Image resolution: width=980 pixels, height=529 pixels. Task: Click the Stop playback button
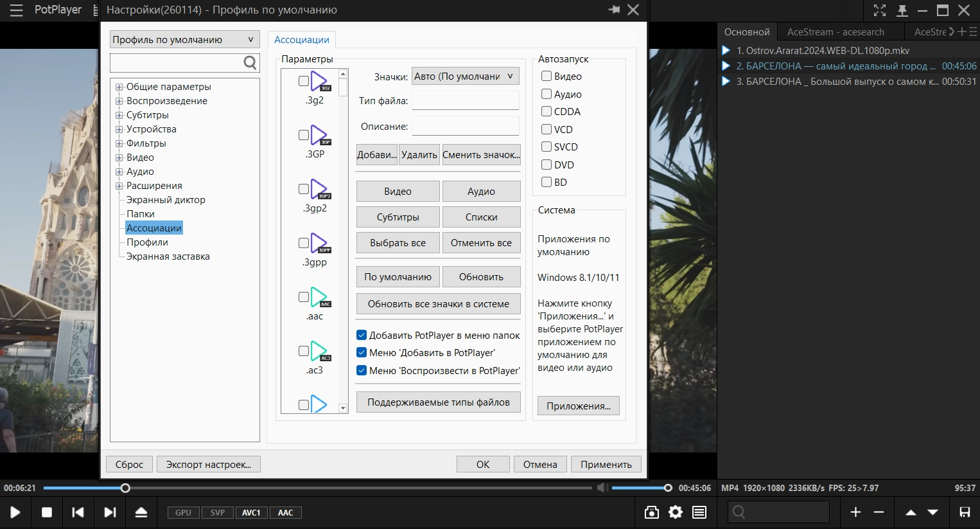(x=47, y=512)
